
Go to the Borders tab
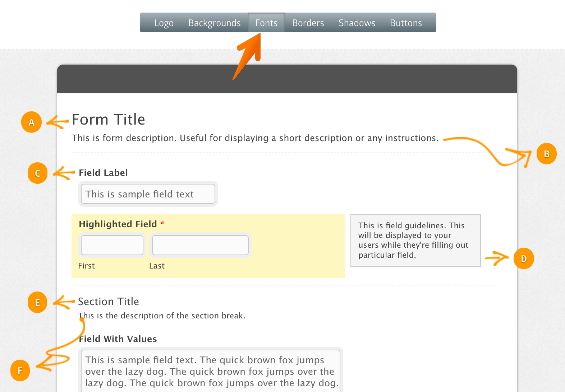(308, 23)
